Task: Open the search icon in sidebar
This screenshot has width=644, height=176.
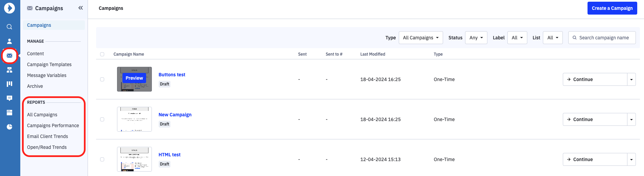Action: coord(9,27)
